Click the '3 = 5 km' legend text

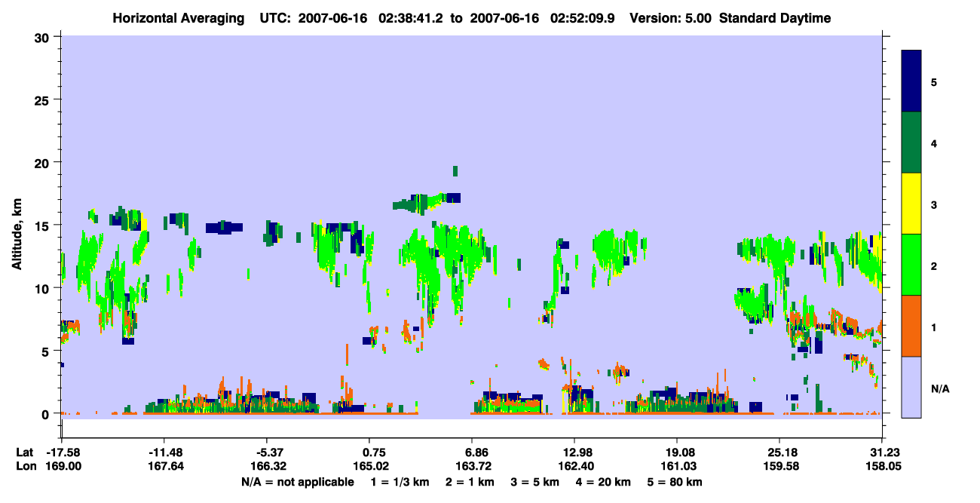[535, 482]
